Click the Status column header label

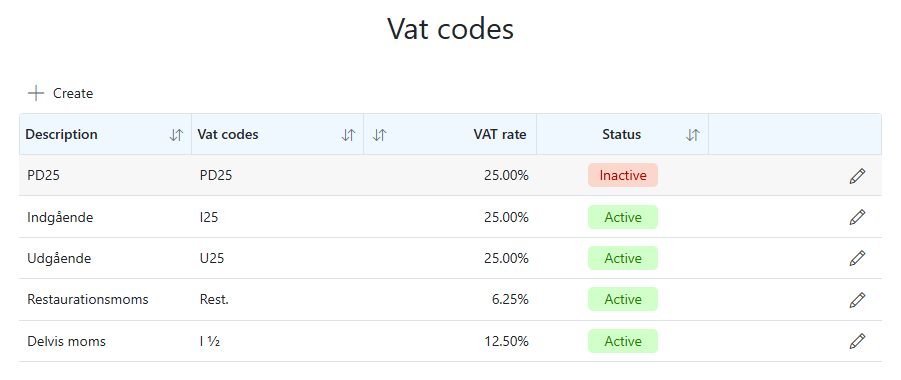(x=621, y=135)
